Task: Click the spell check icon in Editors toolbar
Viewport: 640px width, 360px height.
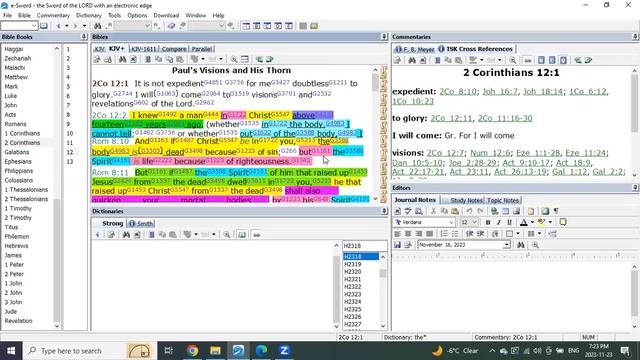Action: [x=408, y=211]
